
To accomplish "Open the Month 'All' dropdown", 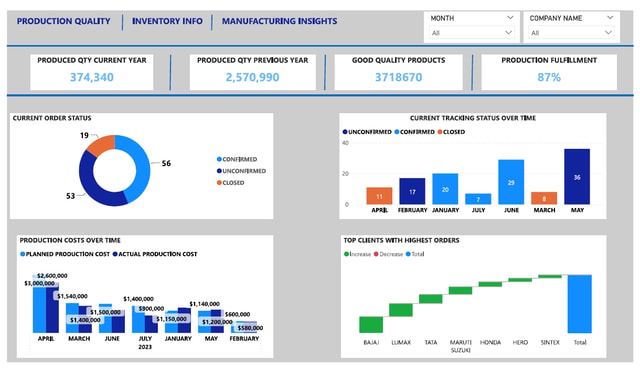I will [471, 33].
